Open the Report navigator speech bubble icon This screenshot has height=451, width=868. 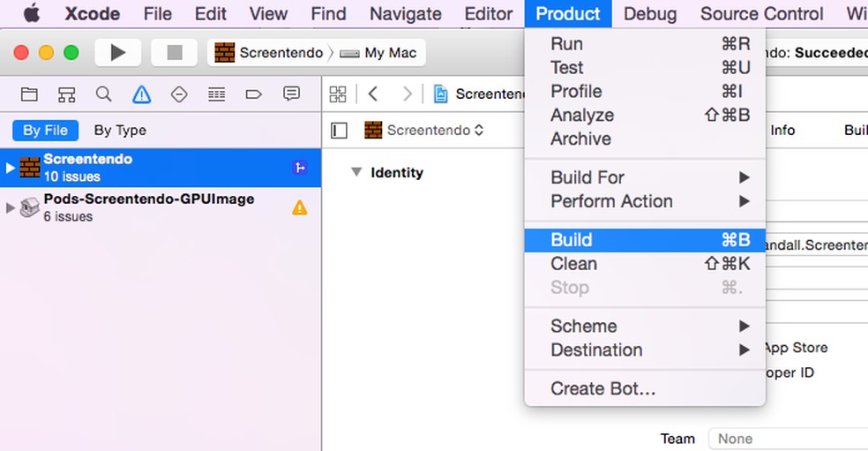291,94
